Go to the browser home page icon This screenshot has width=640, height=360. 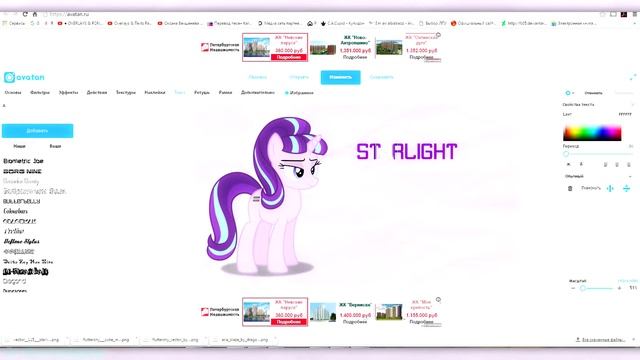tap(35, 14)
